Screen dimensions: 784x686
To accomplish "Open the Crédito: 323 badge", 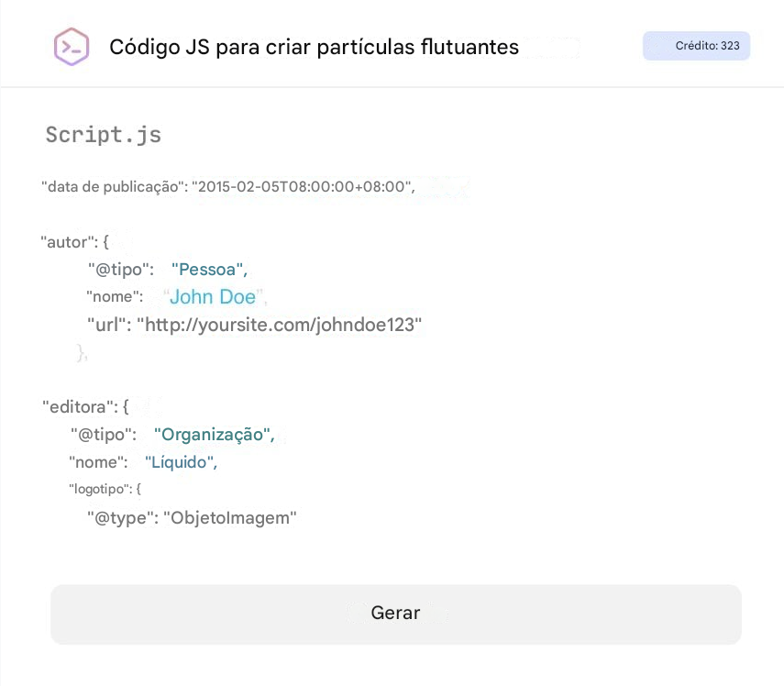I will click(697, 46).
